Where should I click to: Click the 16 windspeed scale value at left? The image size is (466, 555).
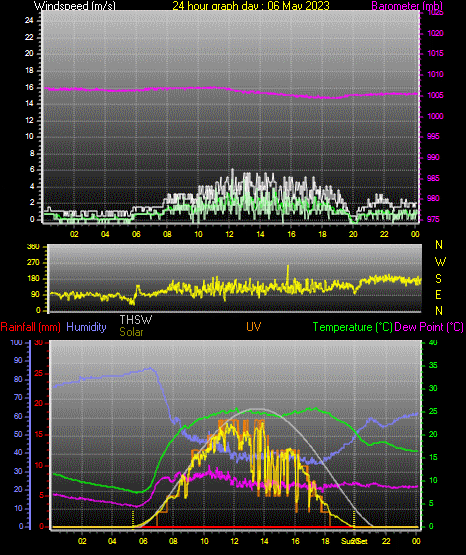[29, 87]
